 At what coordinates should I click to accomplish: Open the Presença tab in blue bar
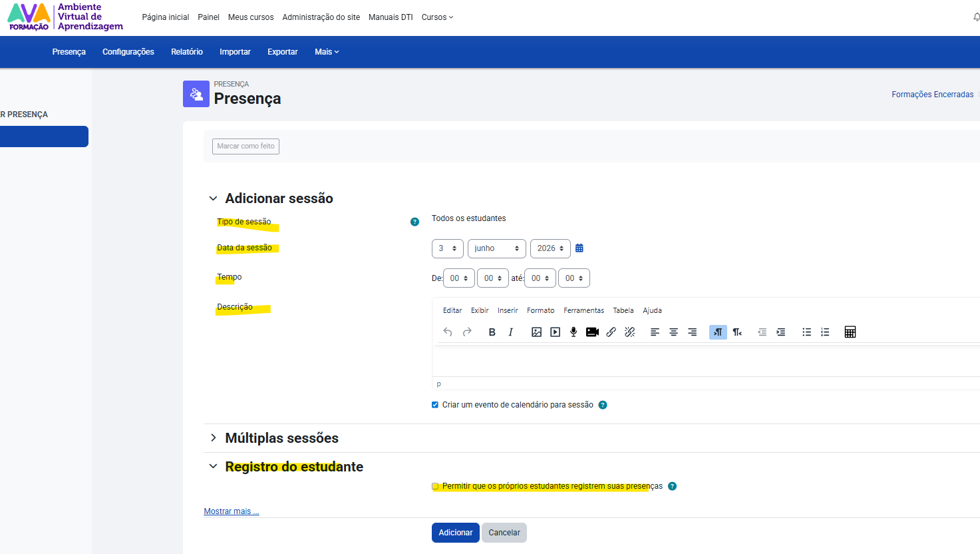click(x=69, y=52)
